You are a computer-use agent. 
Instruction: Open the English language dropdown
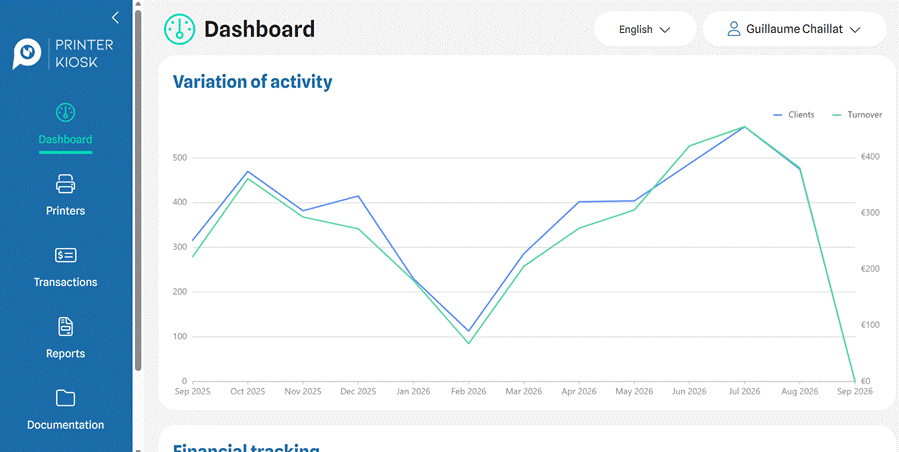click(x=644, y=29)
